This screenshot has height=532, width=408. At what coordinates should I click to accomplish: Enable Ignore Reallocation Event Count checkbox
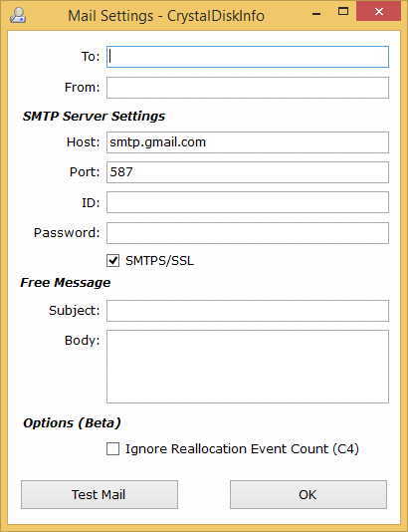(x=112, y=449)
